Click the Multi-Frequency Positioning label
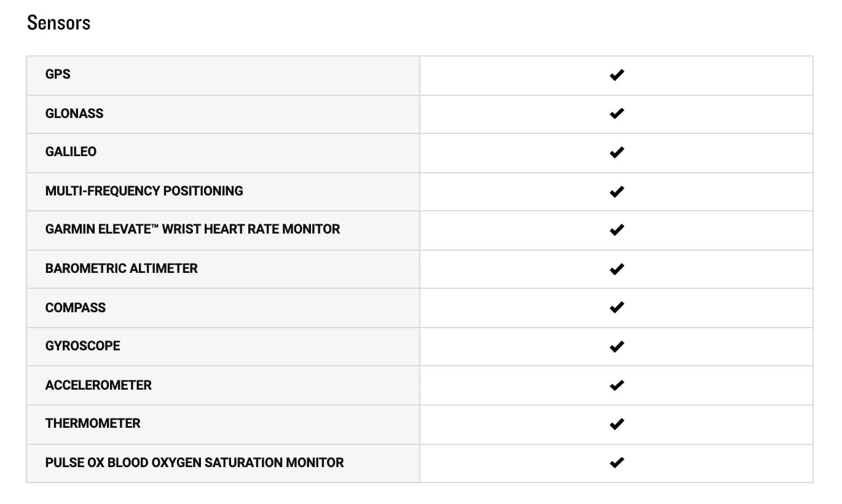842x504 pixels. coord(144,191)
